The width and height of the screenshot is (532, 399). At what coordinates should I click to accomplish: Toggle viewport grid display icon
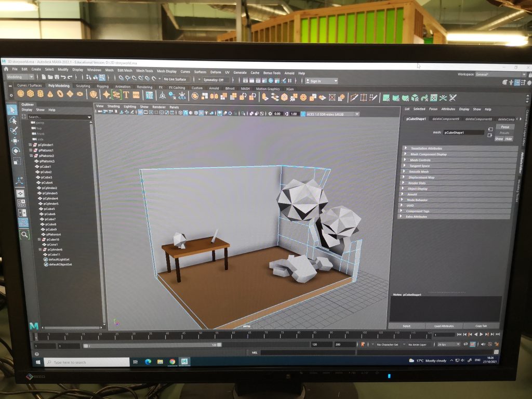[140, 112]
